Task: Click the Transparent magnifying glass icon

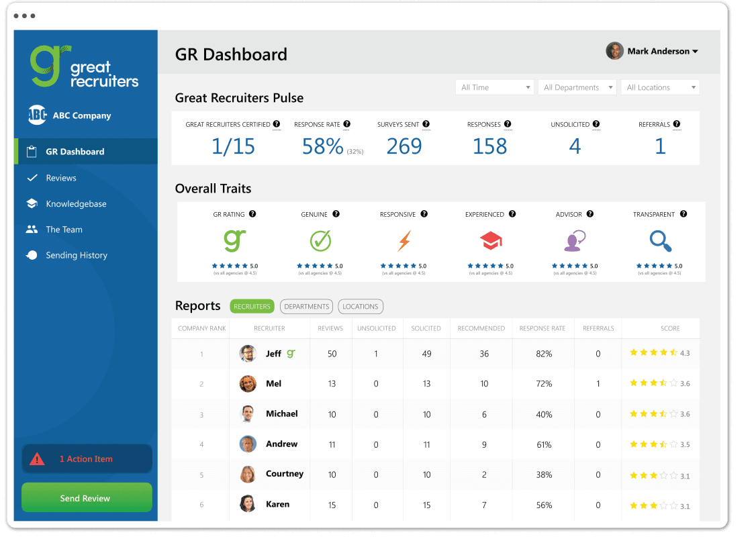Action: [660, 240]
